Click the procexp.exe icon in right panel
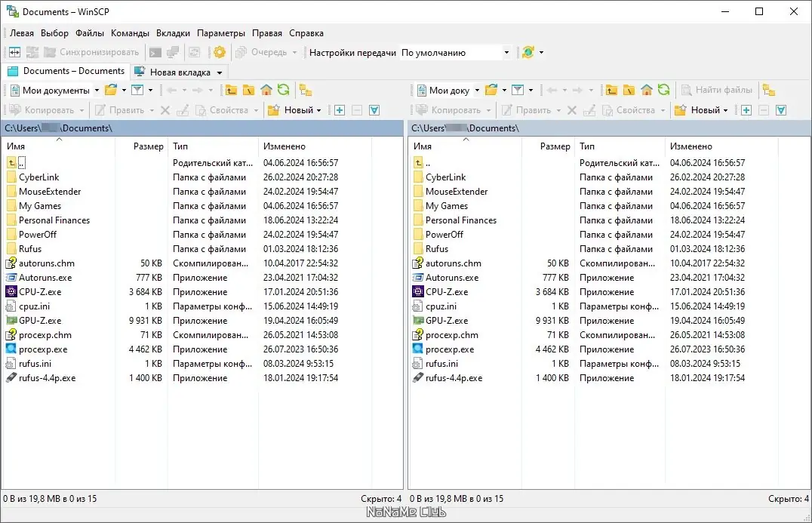The width and height of the screenshot is (812, 523). pos(418,349)
